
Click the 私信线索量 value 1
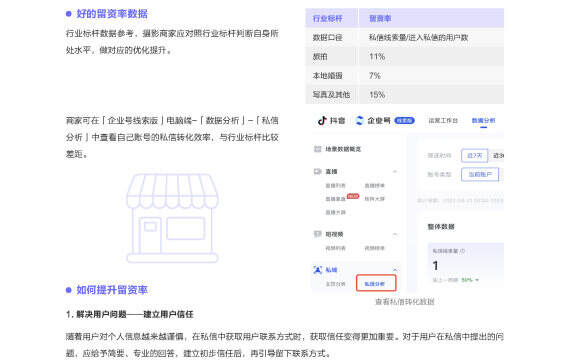(435, 265)
